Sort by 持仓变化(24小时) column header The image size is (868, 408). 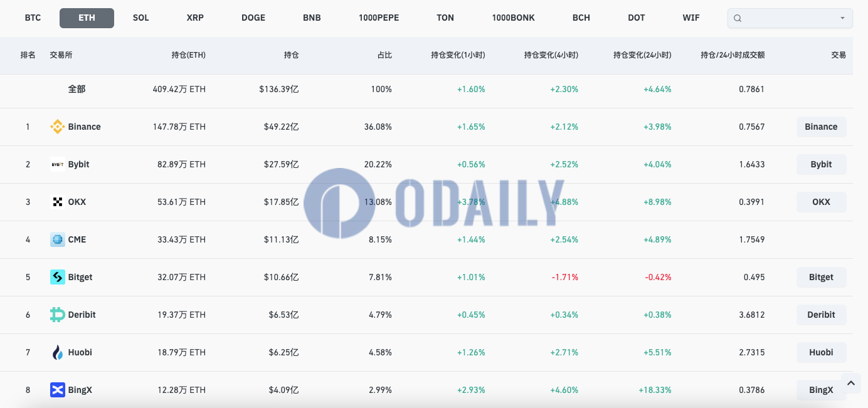click(x=642, y=55)
